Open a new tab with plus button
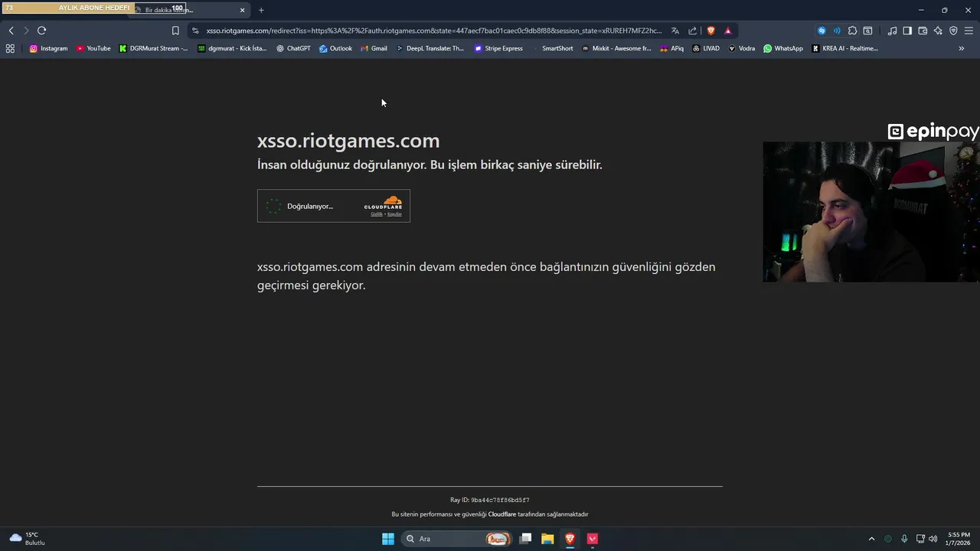The width and height of the screenshot is (980, 551). pos(261,10)
